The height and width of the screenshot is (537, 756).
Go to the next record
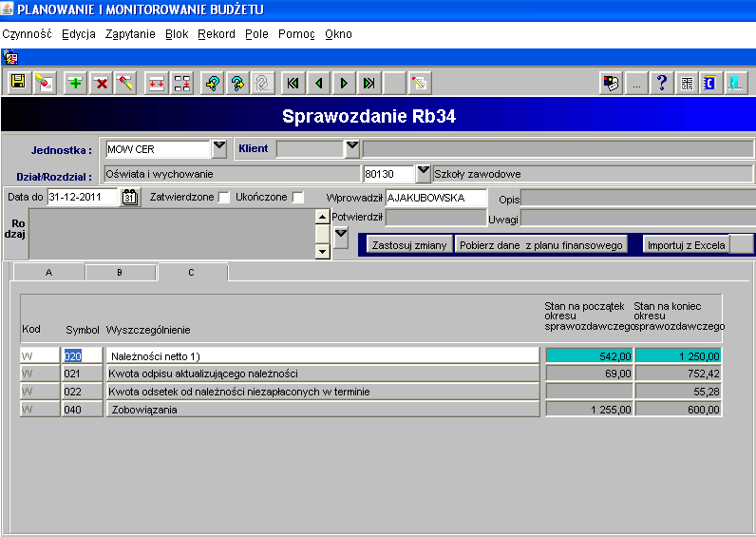tap(344, 83)
